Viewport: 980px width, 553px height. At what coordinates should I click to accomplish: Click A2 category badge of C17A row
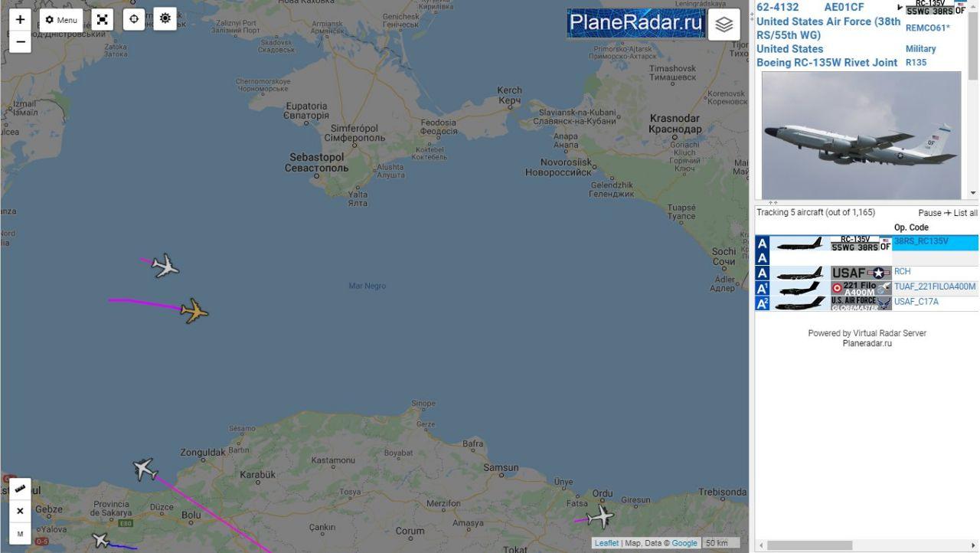pyautogui.click(x=763, y=303)
